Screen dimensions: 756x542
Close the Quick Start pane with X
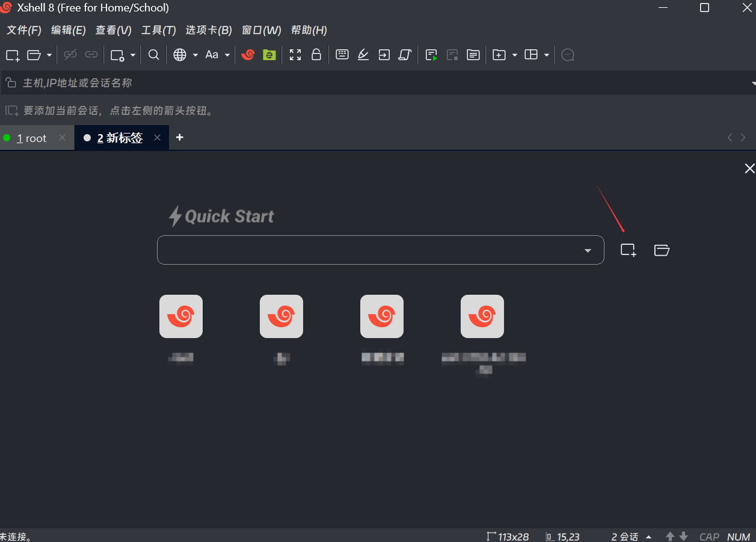click(749, 168)
